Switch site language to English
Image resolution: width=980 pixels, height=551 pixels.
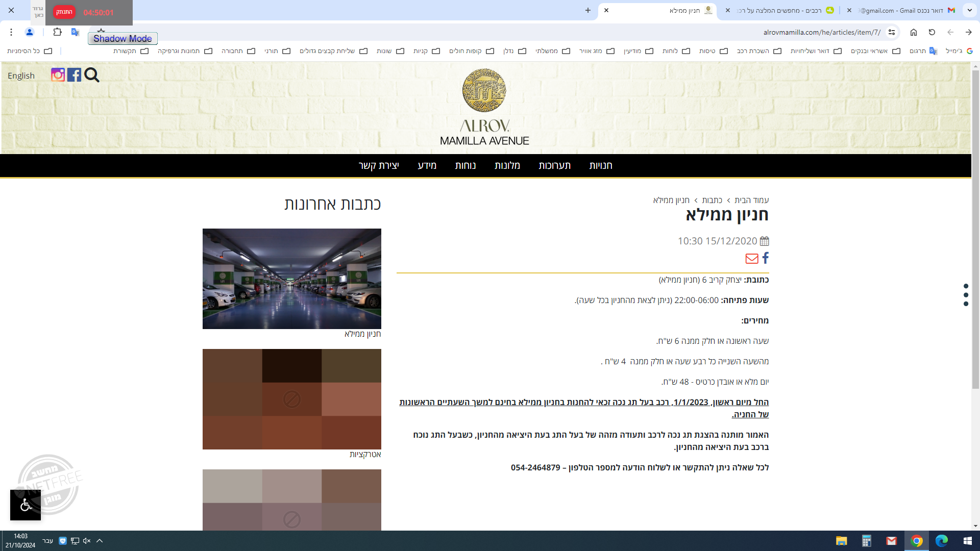click(21, 76)
